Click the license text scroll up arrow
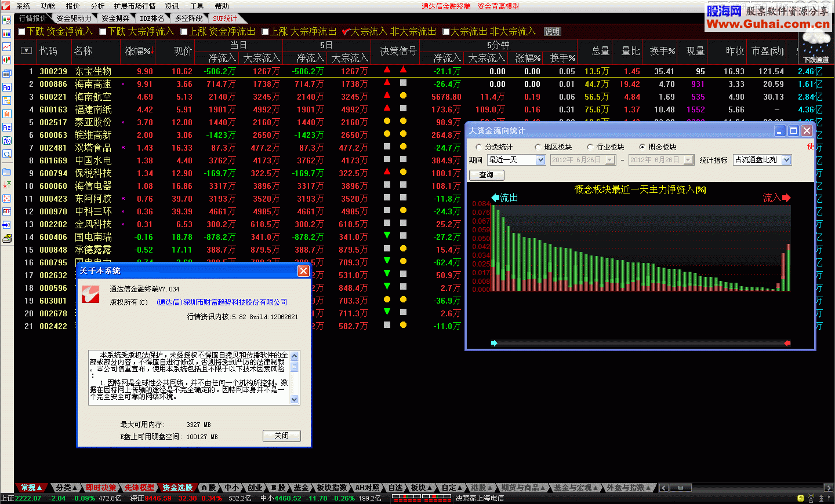835x504 pixels. point(294,356)
